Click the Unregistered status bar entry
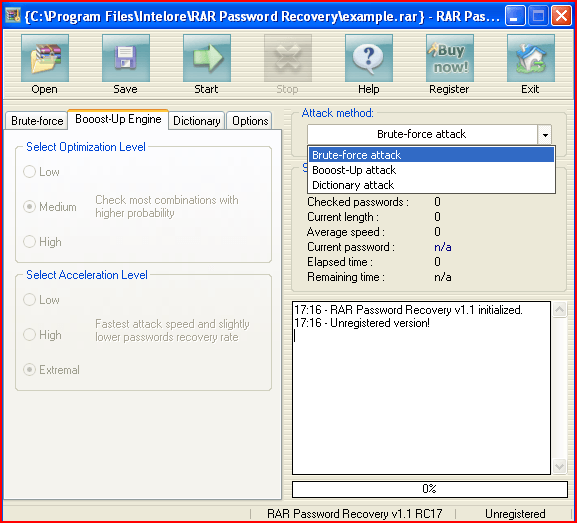This screenshot has width=577, height=523. [x=515, y=513]
